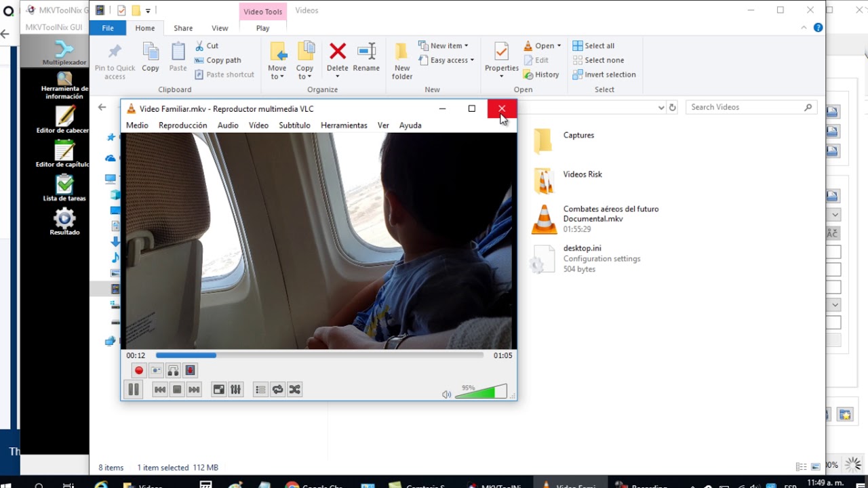This screenshot has height=488, width=868.
Task: Click Paste shortcut in Explorer ribbon
Action: [224, 75]
